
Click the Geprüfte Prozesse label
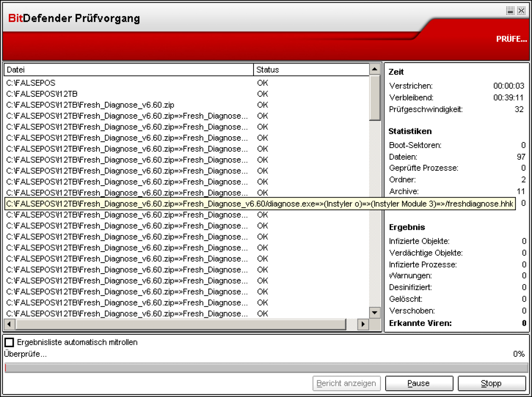pyautogui.click(x=424, y=168)
